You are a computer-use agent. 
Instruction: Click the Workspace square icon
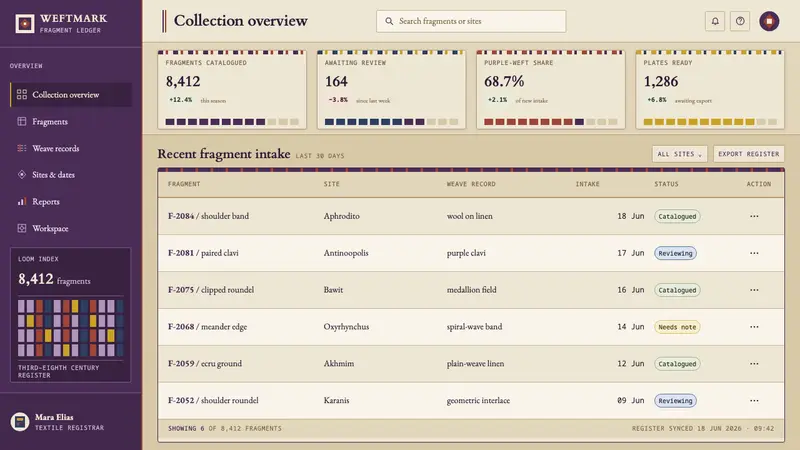21,229
